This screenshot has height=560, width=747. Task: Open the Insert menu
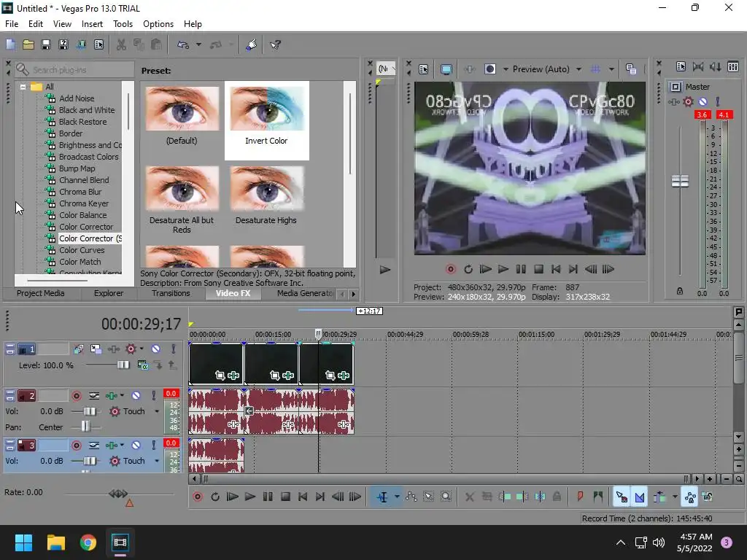click(92, 24)
